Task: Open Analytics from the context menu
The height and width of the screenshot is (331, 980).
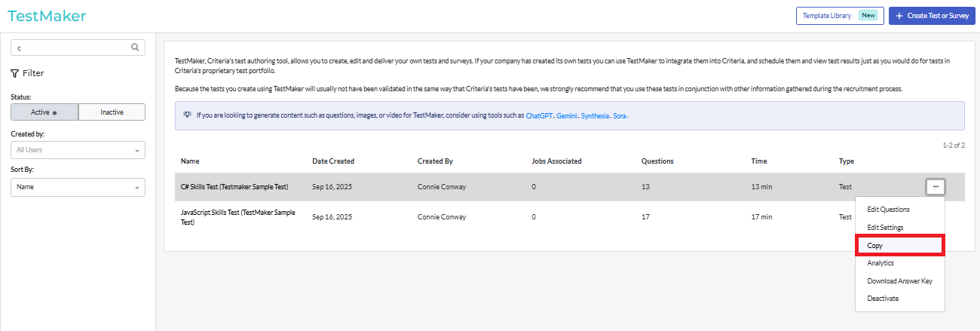Action: click(x=880, y=263)
